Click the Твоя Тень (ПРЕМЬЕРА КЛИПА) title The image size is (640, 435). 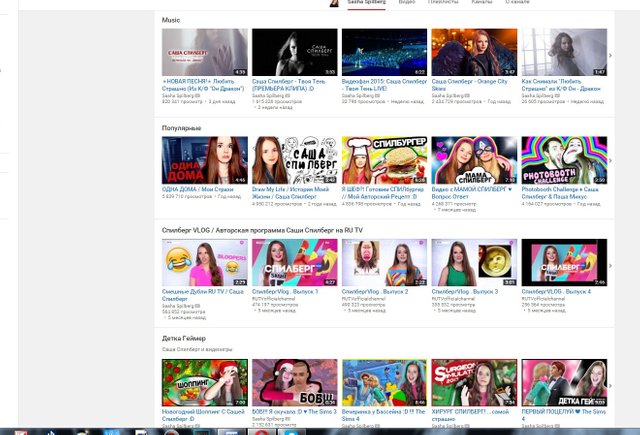(289, 85)
